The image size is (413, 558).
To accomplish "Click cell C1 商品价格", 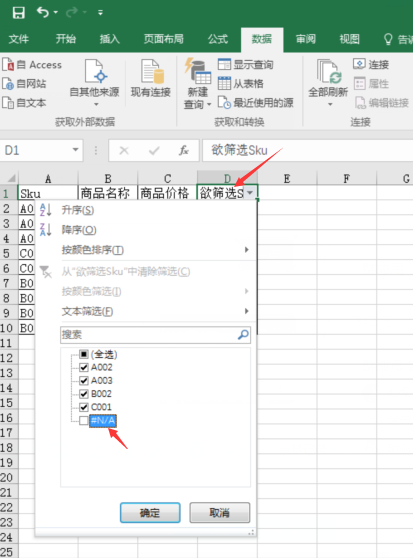I will (x=167, y=193).
